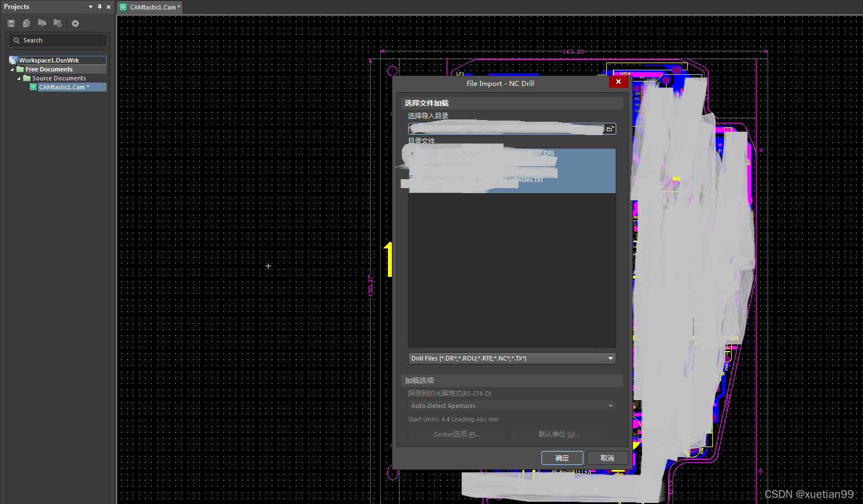Cancel the dialog with 取消 button

[607, 458]
